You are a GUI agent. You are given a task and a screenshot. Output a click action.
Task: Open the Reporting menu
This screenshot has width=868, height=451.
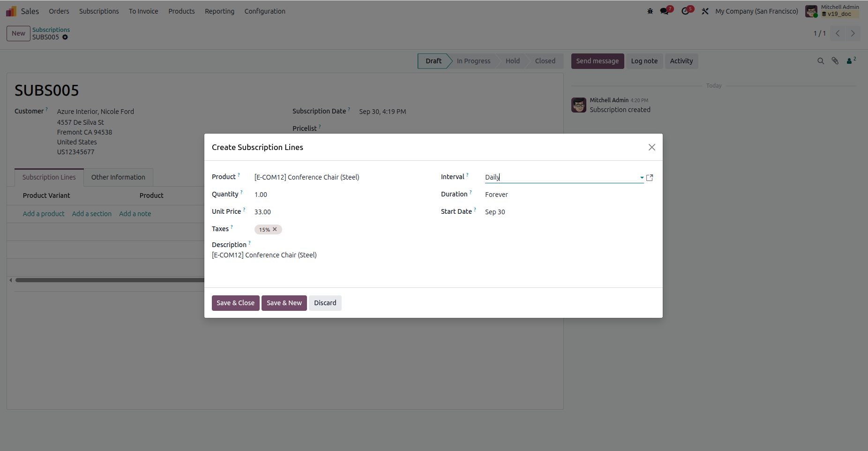tap(219, 11)
